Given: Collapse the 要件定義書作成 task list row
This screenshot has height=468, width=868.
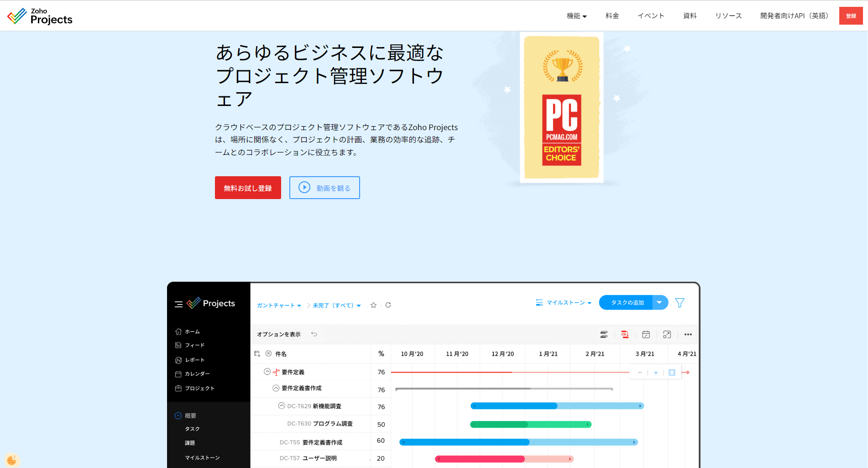Looking at the screenshot, I should [x=276, y=388].
